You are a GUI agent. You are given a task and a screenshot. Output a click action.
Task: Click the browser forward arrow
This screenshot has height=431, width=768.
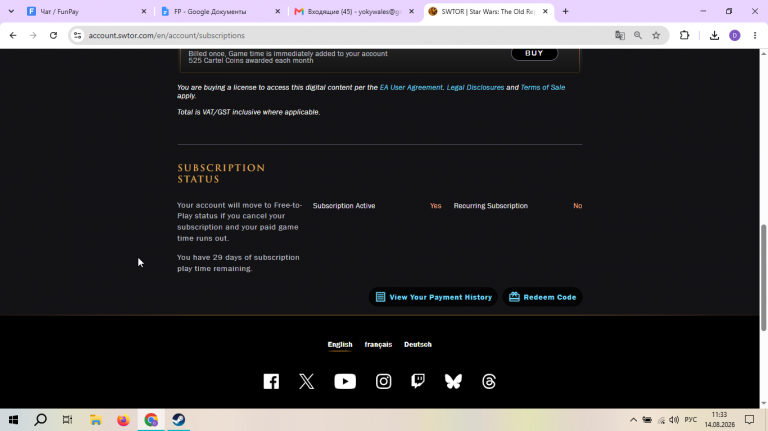click(33, 35)
